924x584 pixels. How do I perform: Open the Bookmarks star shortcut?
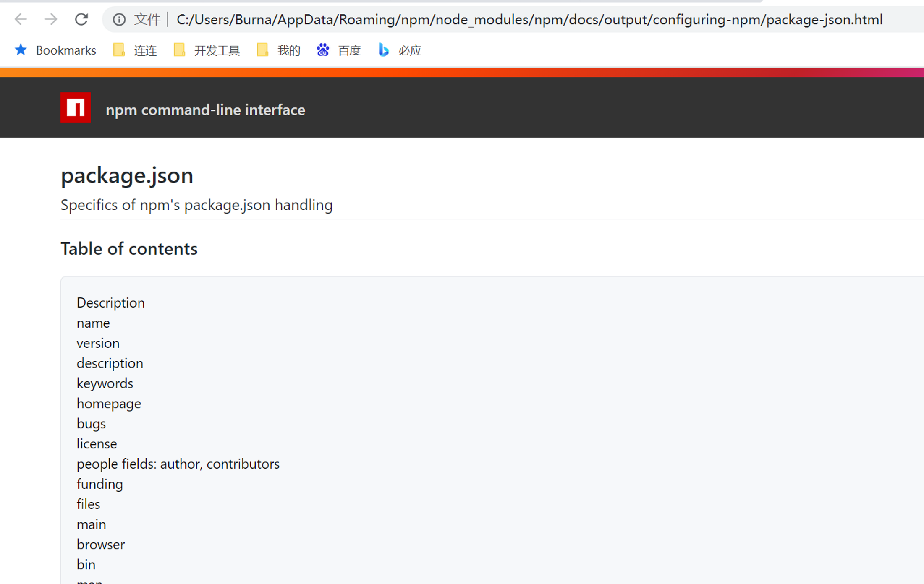(x=55, y=50)
